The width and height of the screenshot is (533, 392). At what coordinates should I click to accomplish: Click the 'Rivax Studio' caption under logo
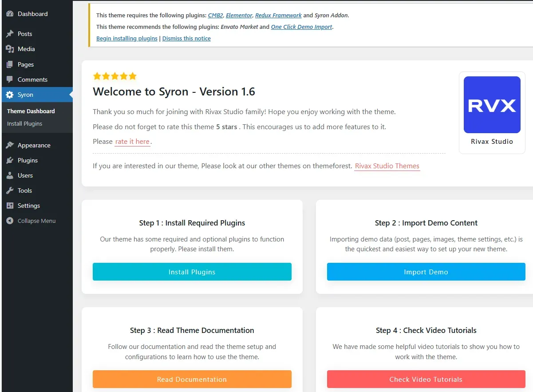(x=492, y=142)
